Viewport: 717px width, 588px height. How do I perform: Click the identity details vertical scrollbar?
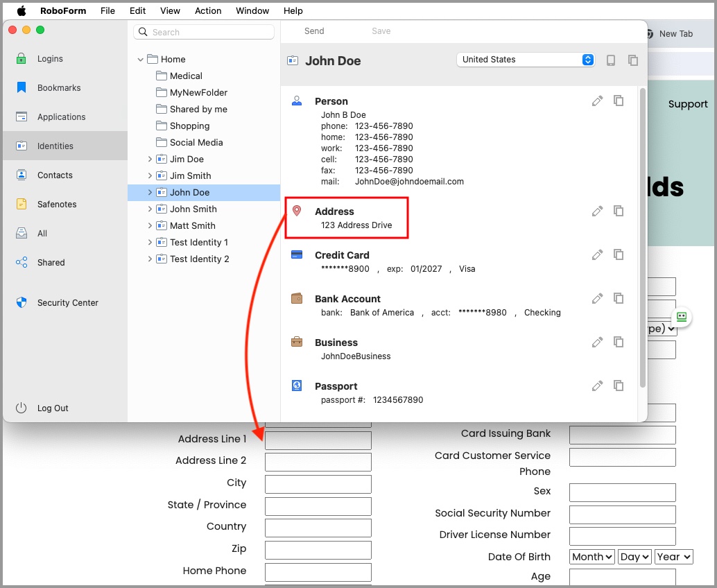click(643, 238)
